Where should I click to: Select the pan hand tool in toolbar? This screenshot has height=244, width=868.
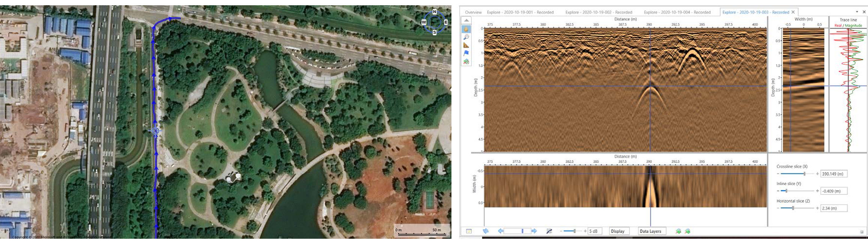coord(466,29)
